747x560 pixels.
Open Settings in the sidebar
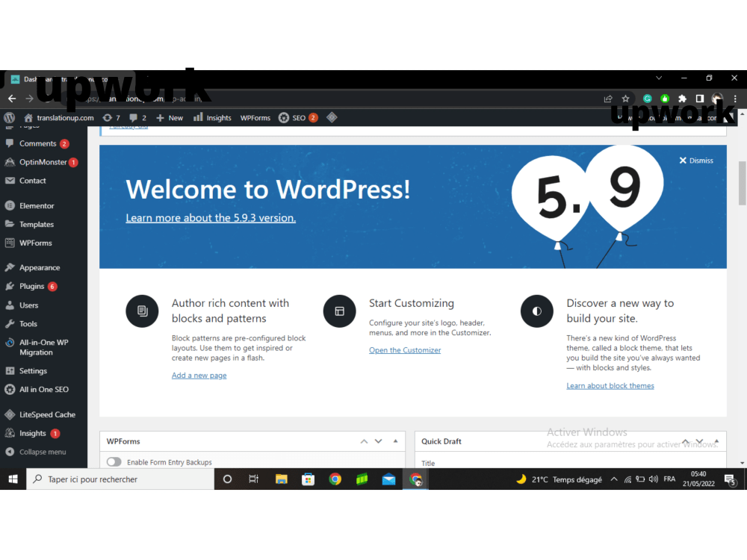43,370
